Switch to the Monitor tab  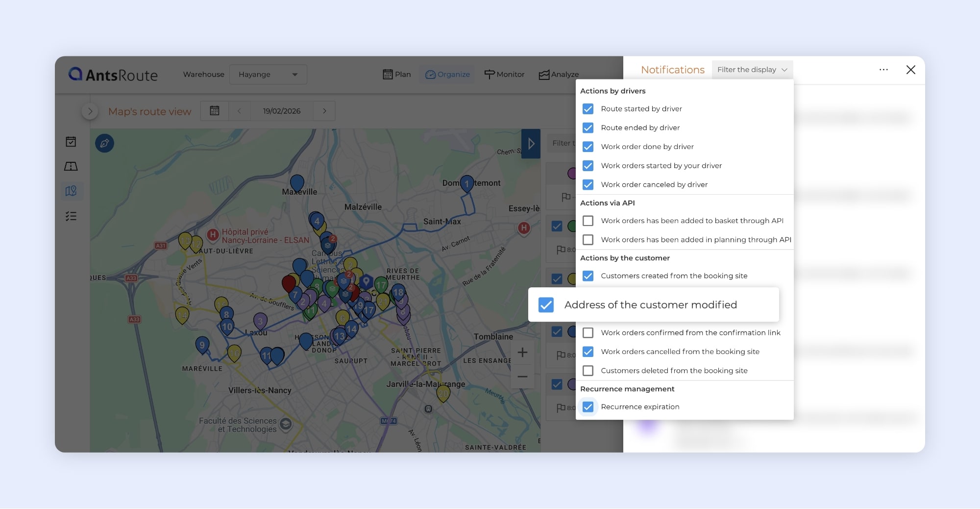click(504, 75)
